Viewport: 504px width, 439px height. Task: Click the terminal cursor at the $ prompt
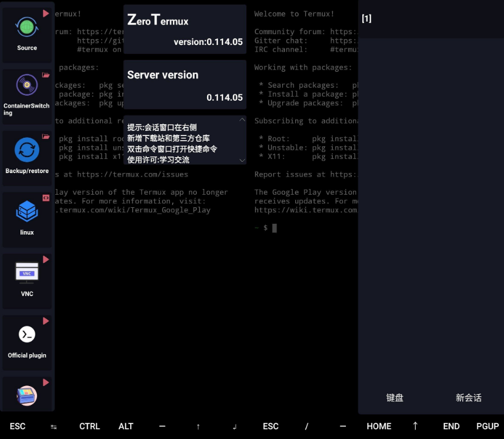[x=275, y=228]
